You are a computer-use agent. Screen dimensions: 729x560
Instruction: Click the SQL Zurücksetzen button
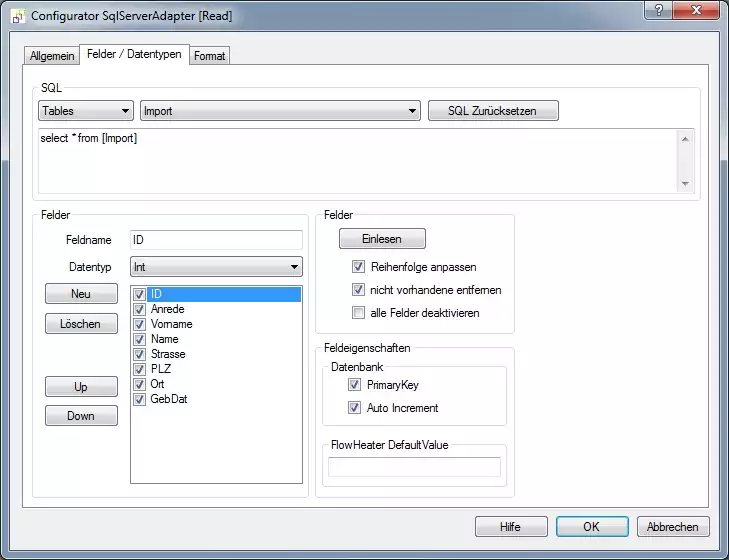click(493, 111)
